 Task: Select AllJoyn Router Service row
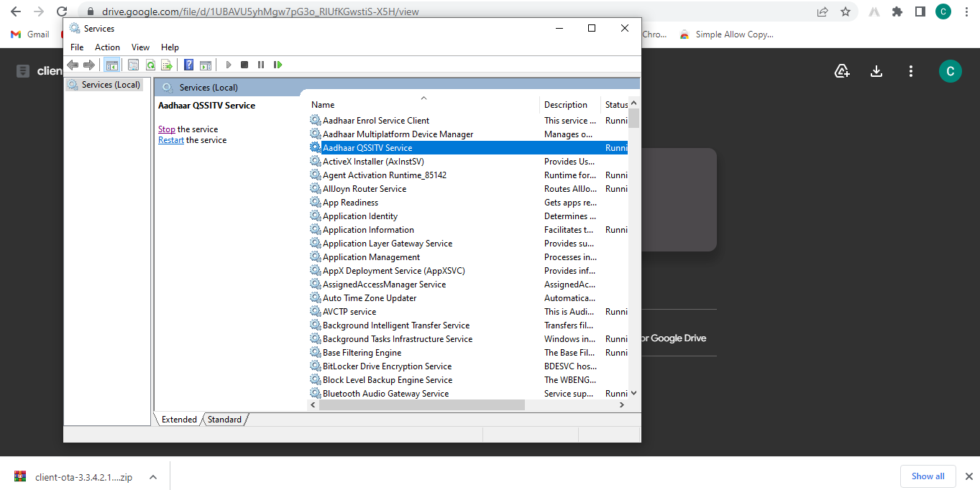click(x=469, y=189)
